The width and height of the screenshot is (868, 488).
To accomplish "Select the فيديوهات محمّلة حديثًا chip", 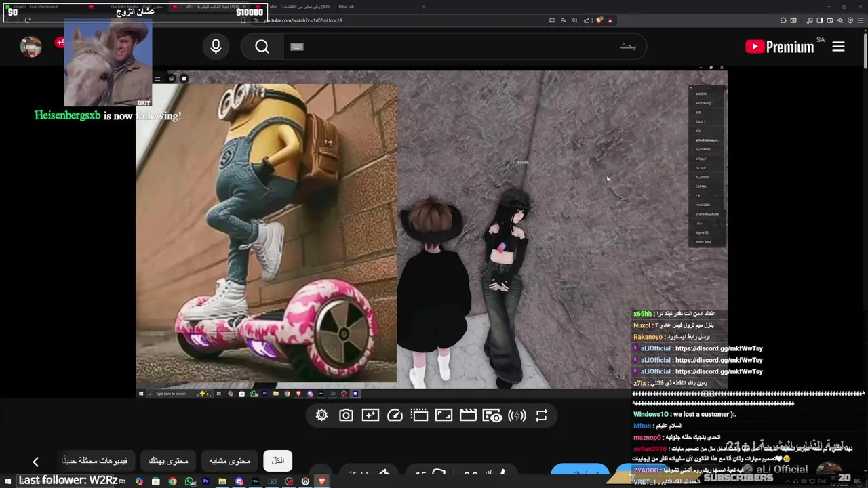I will 95,460.
